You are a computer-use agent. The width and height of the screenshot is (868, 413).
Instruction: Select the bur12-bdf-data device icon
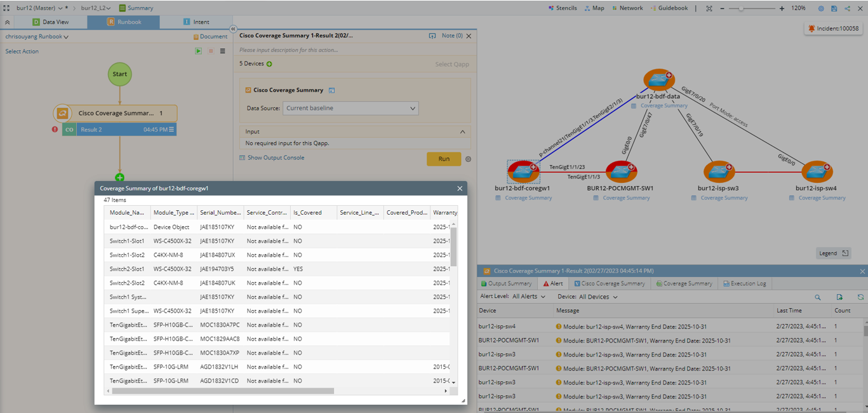[658, 79]
